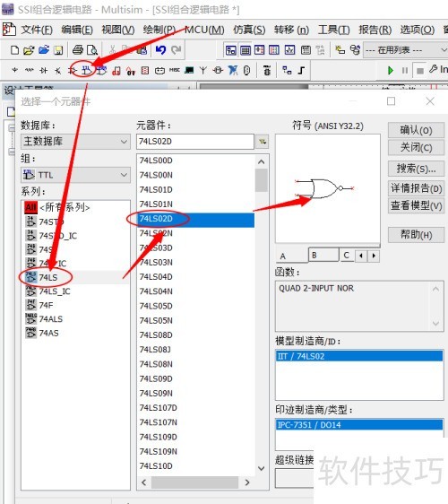The height and width of the screenshot is (504, 448).
Task: Open the 在用列表 dropdown
Action: [x=406, y=50]
